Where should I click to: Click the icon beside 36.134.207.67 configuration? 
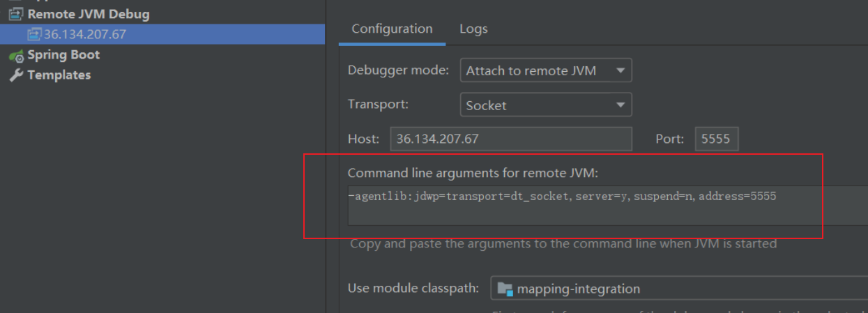click(34, 34)
